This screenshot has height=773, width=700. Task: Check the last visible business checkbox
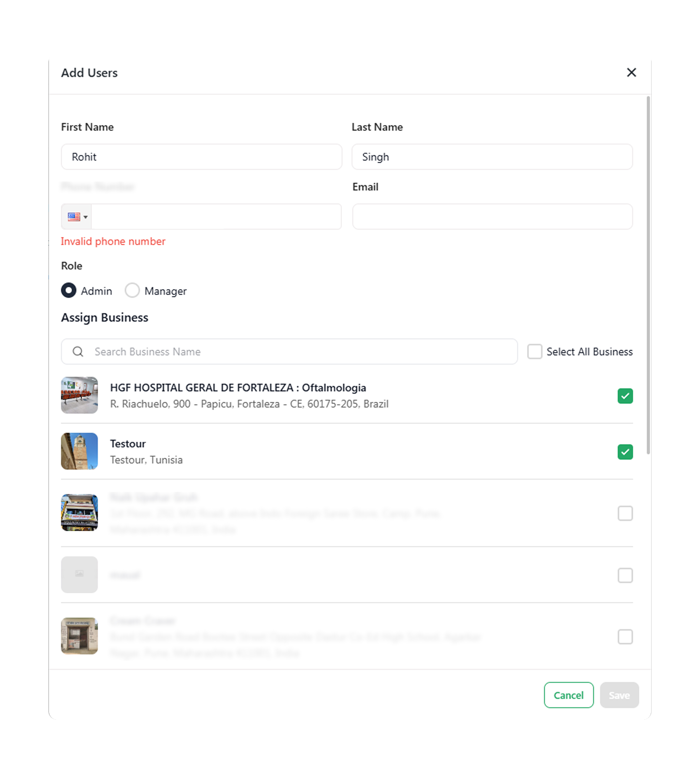625,636
